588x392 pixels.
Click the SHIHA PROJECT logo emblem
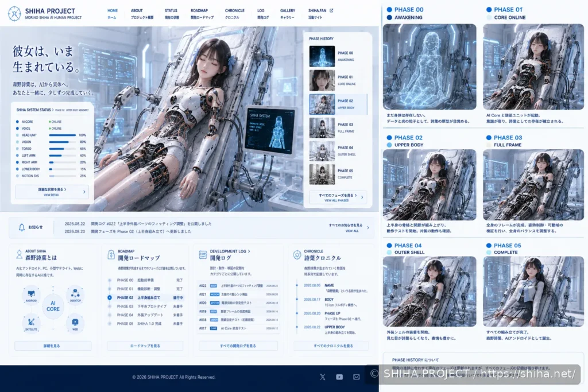click(x=14, y=14)
